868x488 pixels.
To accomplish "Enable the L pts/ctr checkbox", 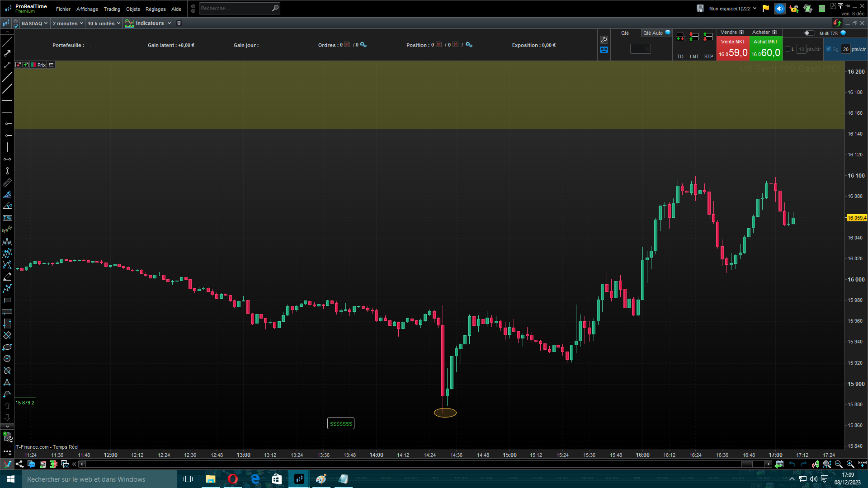I will pos(788,49).
